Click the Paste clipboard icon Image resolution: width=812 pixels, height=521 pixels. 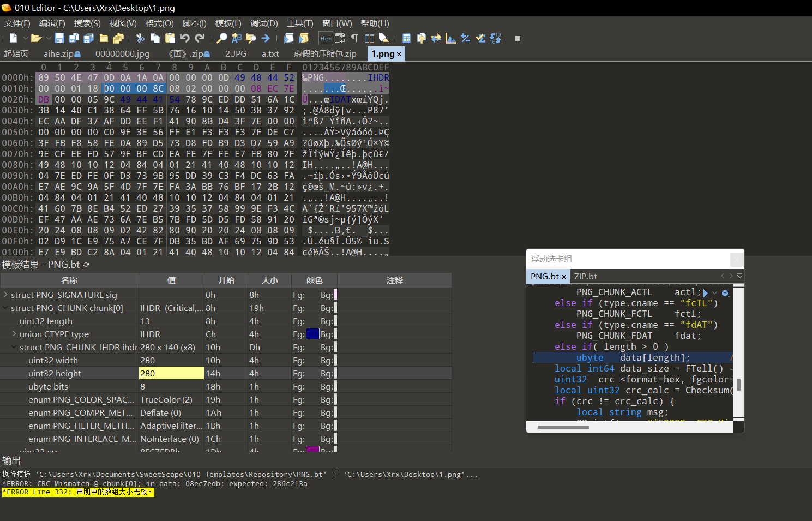click(x=170, y=38)
